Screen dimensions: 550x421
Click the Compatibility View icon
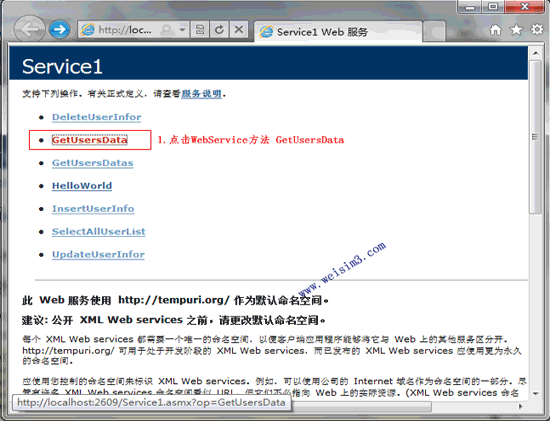[x=200, y=29]
